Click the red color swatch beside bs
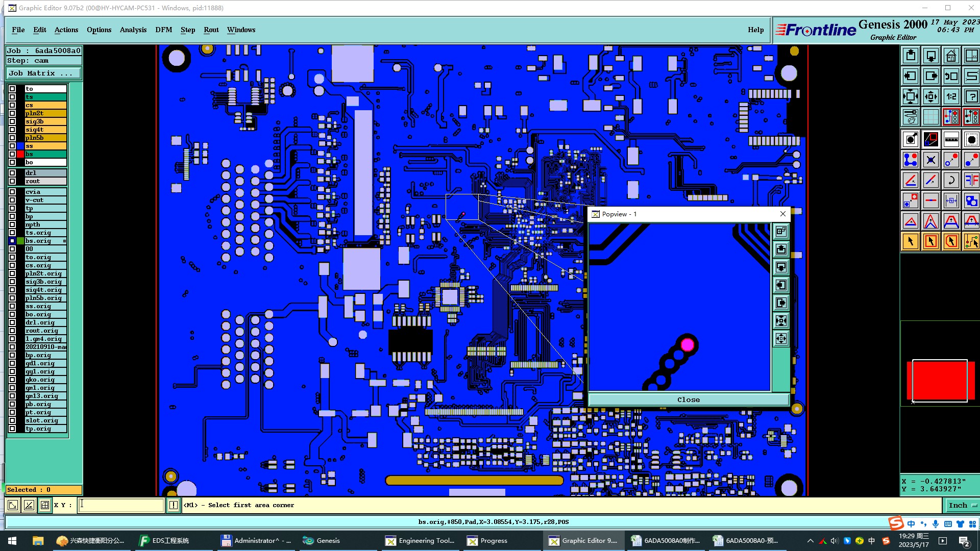The image size is (980, 551). pos(20,154)
